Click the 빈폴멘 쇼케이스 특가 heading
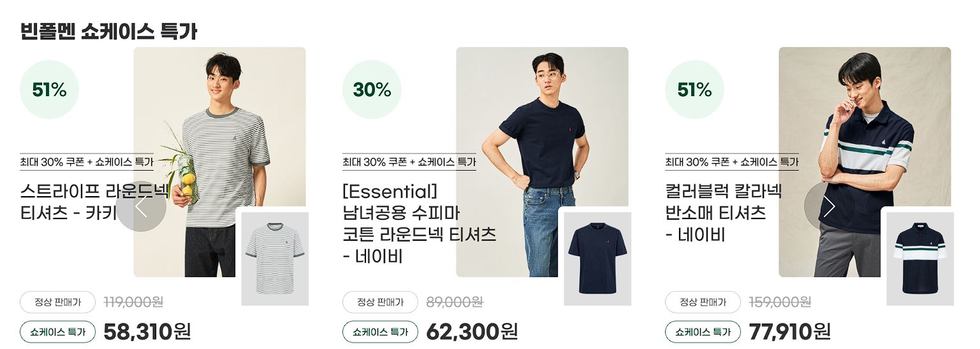Viewport: 980px width, 349px height. [x=108, y=31]
